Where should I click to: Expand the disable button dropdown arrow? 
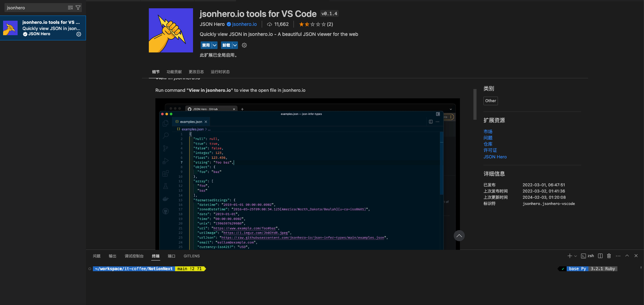[x=214, y=45]
